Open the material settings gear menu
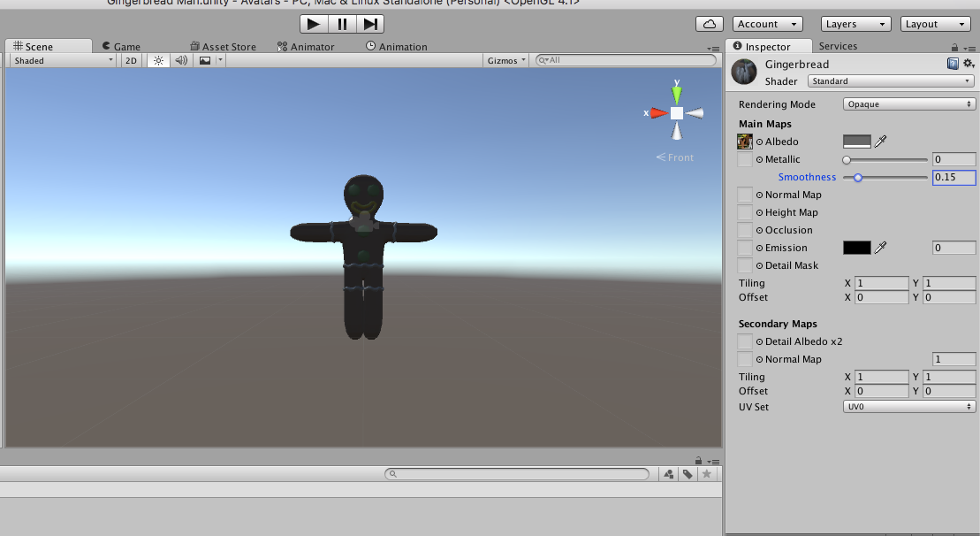This screenshot has width=980, height=536. (x=969, y=64)
